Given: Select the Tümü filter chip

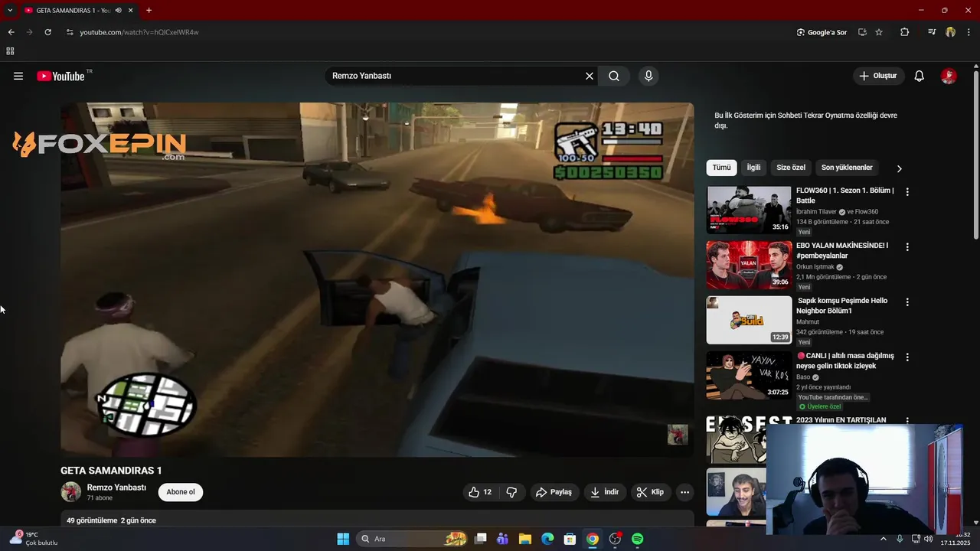Looking at the screenshot, I should [x=721, y=168].
